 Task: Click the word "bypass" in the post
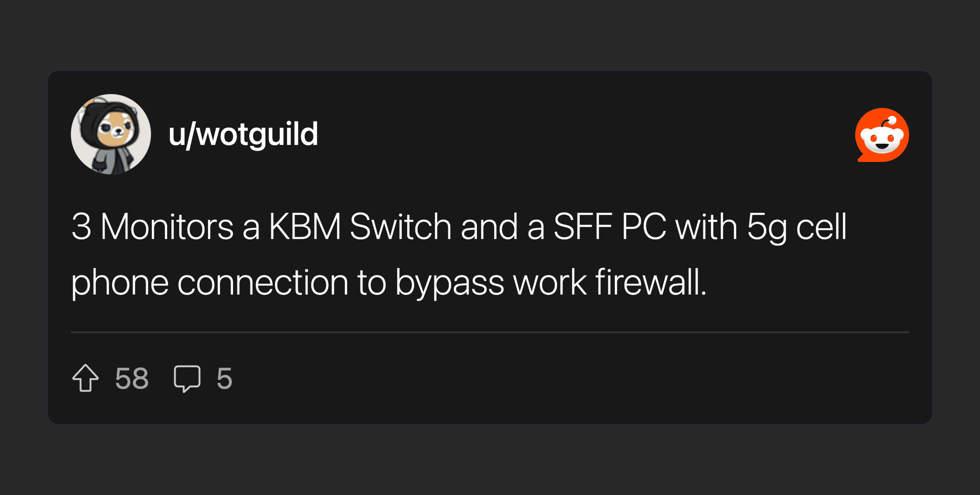point(449,284)
